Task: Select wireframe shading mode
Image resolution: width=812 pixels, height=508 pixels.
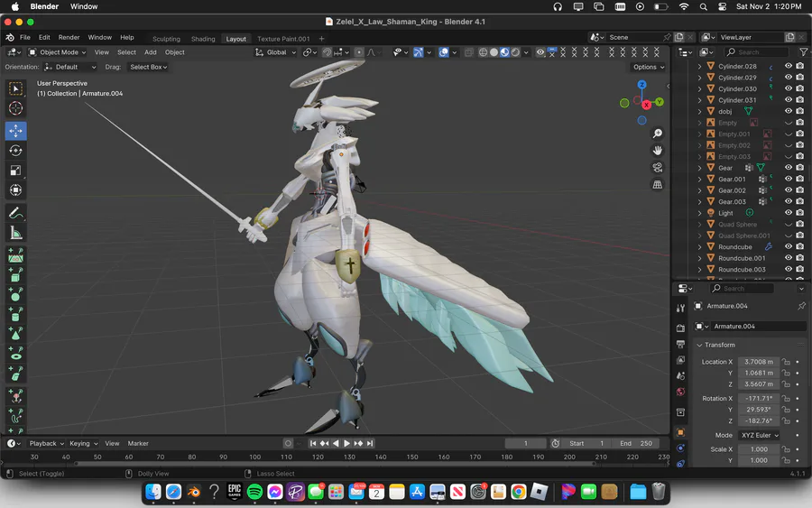Action: click(483, 52)
